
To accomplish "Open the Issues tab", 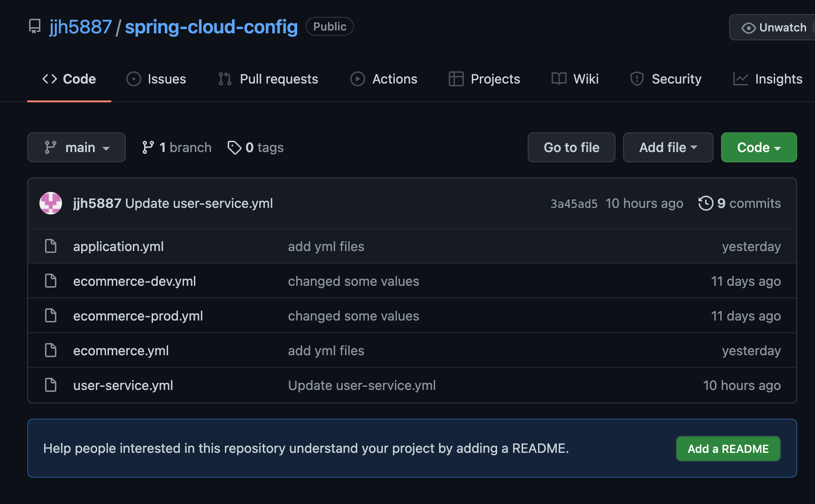I will pyautogui.click(x=156, y=79).
